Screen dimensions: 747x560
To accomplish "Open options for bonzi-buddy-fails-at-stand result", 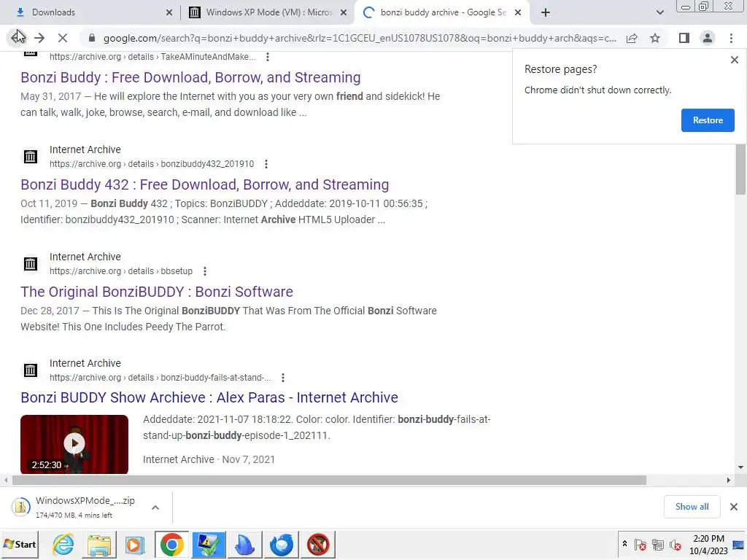I will coord(283,378).
